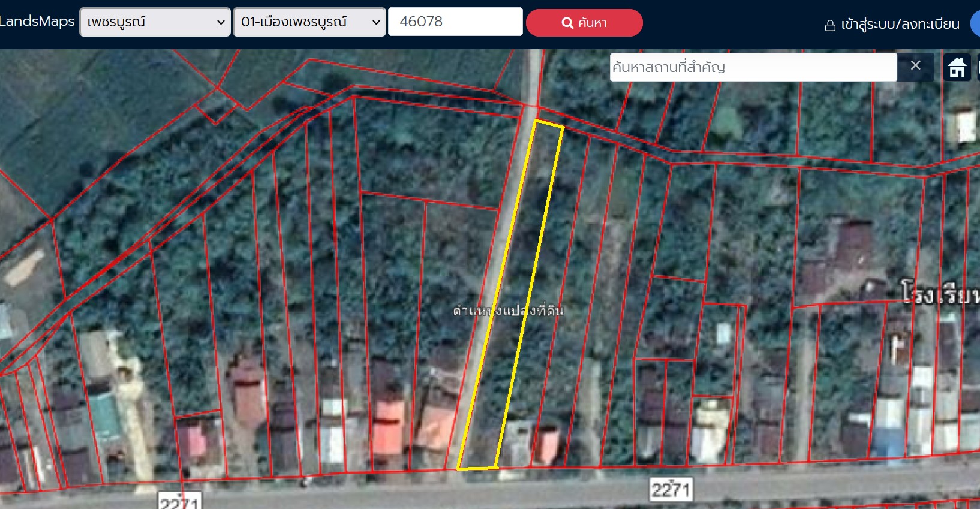
Task: Click the home icon on the map toolbar
Action: [x=957, y=67]
